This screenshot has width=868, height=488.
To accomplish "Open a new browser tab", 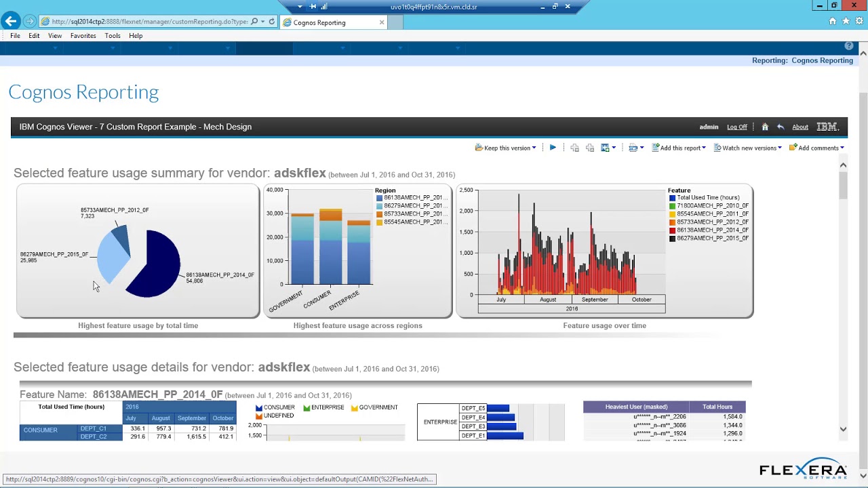I will pos(395,22).
